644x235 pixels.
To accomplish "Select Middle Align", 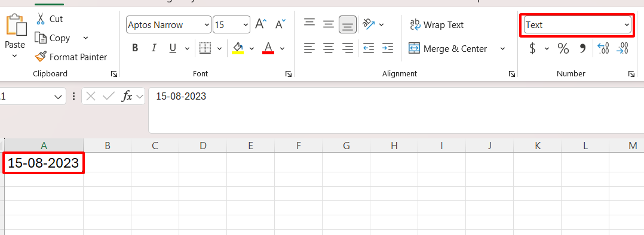I will pos(328,24).
